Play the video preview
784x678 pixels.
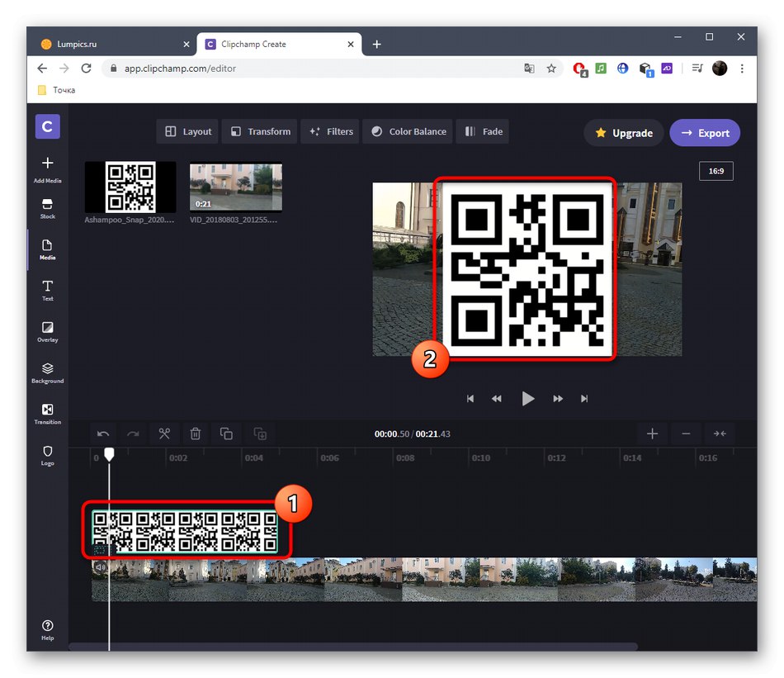[527, 399]
